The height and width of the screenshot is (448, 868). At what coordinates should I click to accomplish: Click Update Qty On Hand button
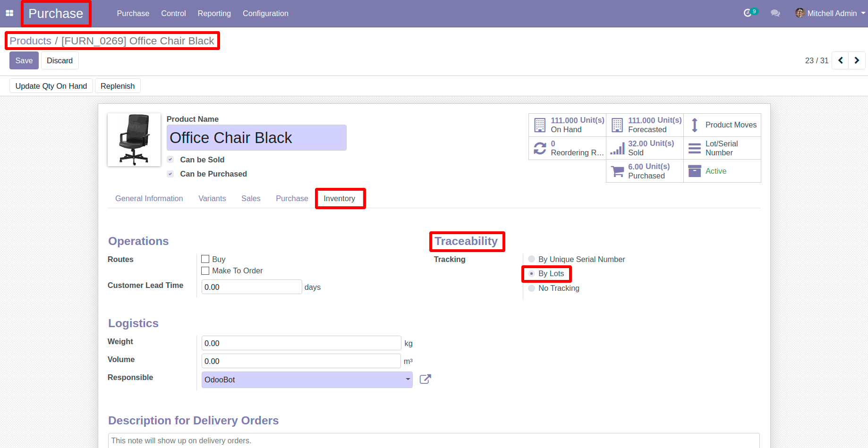(x=51, y=86)
